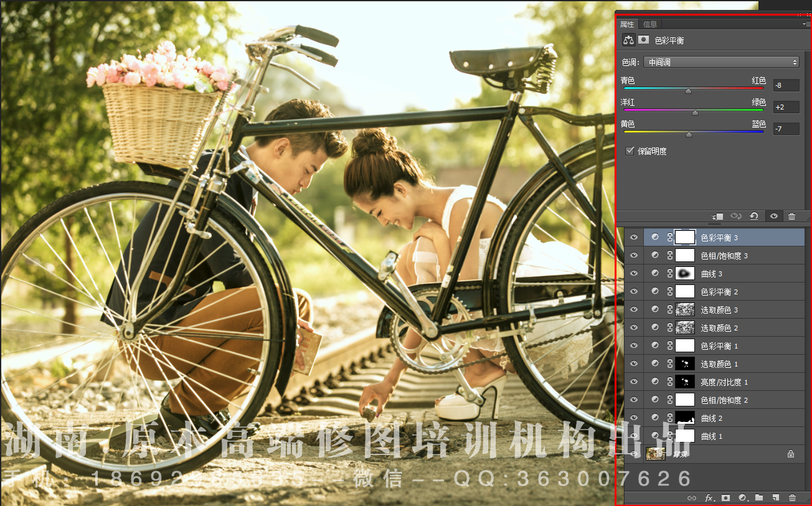Click mask link icon of 色彩平衡 1 layer
This screenshot has width=812, height=506.
point(670,345)
